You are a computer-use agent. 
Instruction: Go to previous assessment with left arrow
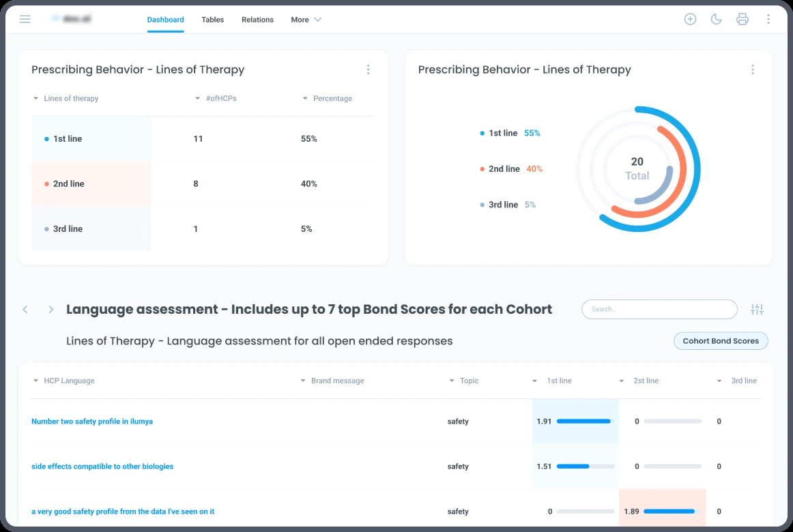[25, 309]
